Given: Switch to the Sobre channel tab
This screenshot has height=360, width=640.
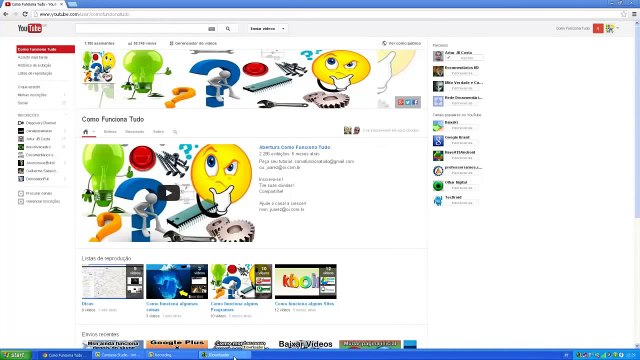Looking at the screenshot, I should (158, 132).
